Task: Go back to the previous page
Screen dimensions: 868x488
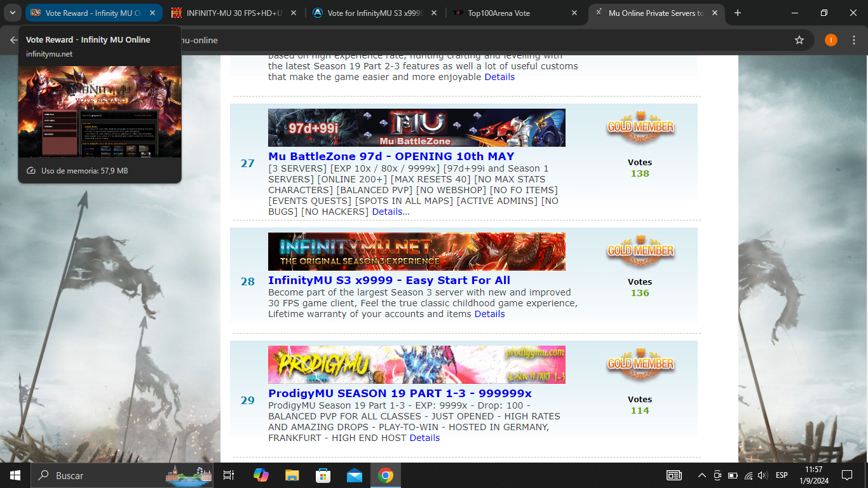Action: 13,40
